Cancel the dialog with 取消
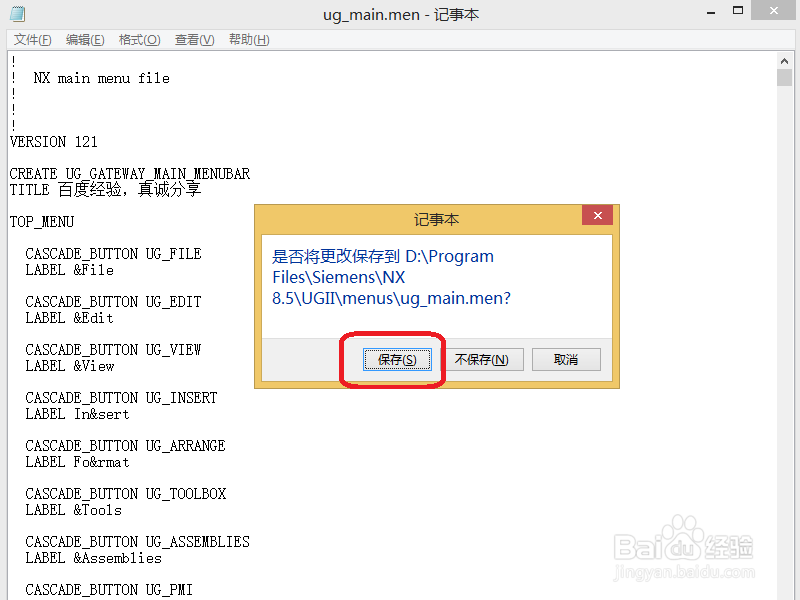This screenshot has height=600, width=800. [x=566, y=360]
